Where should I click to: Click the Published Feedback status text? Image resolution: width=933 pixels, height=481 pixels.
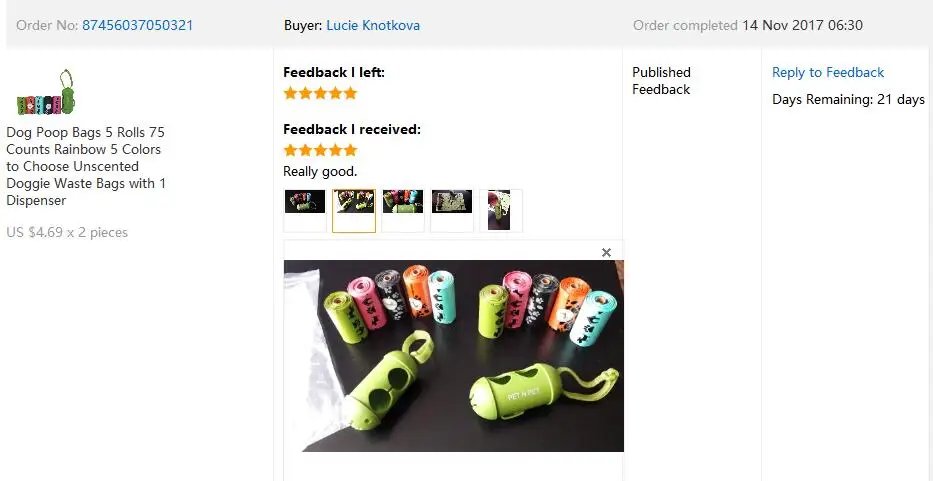point(661,81)
